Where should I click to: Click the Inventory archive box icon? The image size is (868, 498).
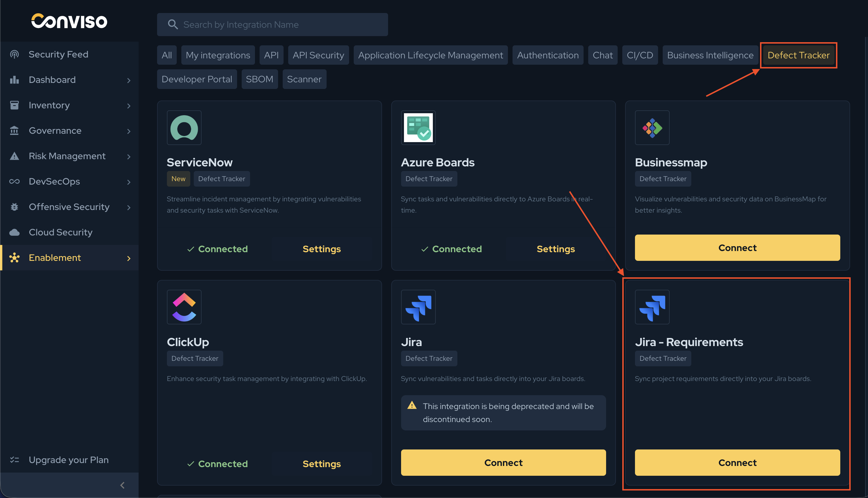pyautogui.click(x=14, y=105)
